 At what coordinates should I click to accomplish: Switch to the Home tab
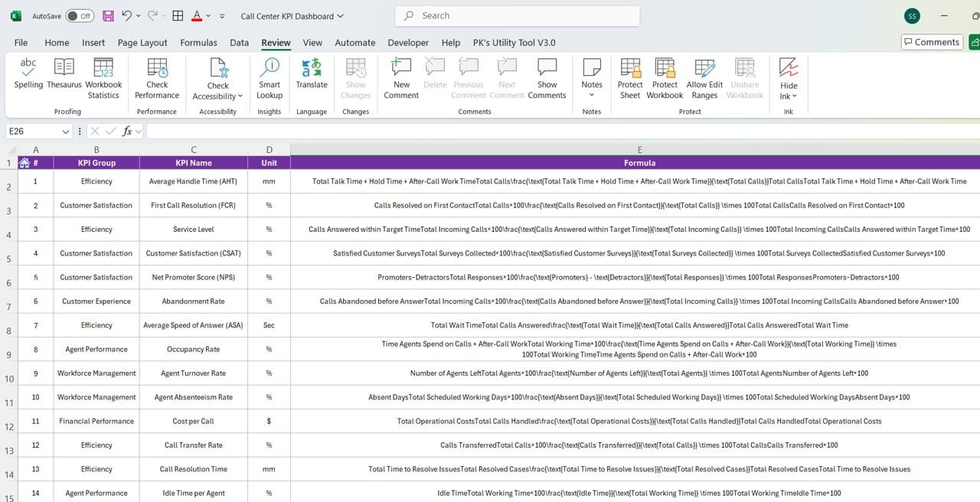57,43
